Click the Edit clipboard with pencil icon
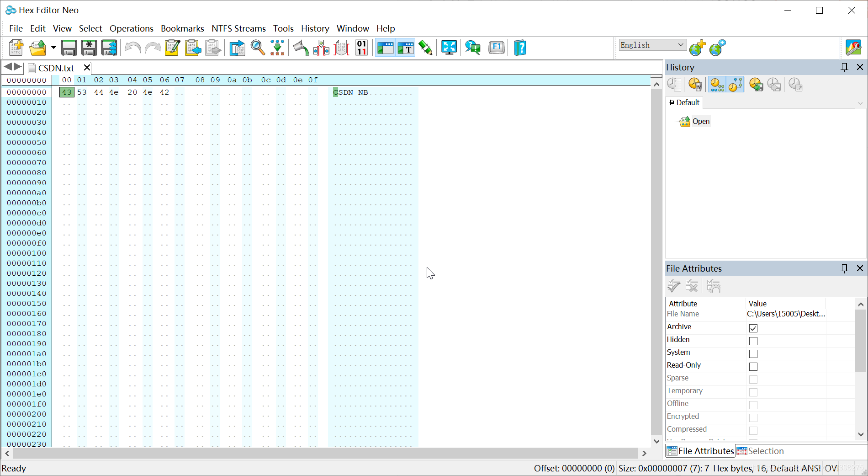868x476 pixels. tap(173, 48)
